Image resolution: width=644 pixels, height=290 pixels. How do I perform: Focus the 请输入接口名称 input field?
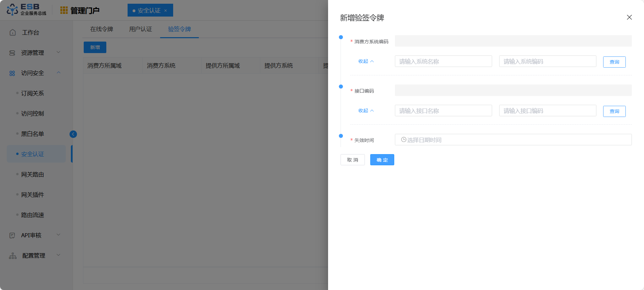point(443,111)
